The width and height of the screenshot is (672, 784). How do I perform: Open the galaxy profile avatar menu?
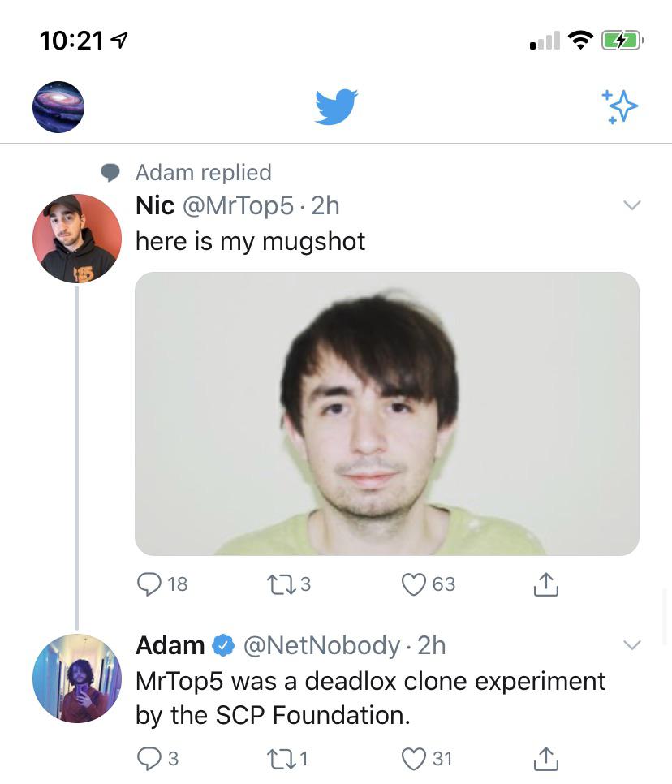click(58, 107)
